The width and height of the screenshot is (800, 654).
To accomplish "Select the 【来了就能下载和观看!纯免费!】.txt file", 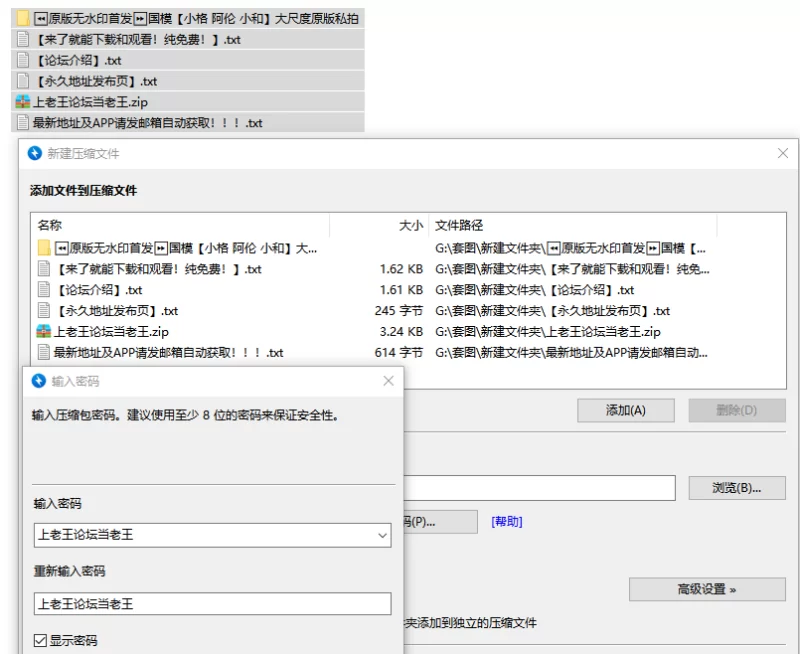I will click(150, 268).
